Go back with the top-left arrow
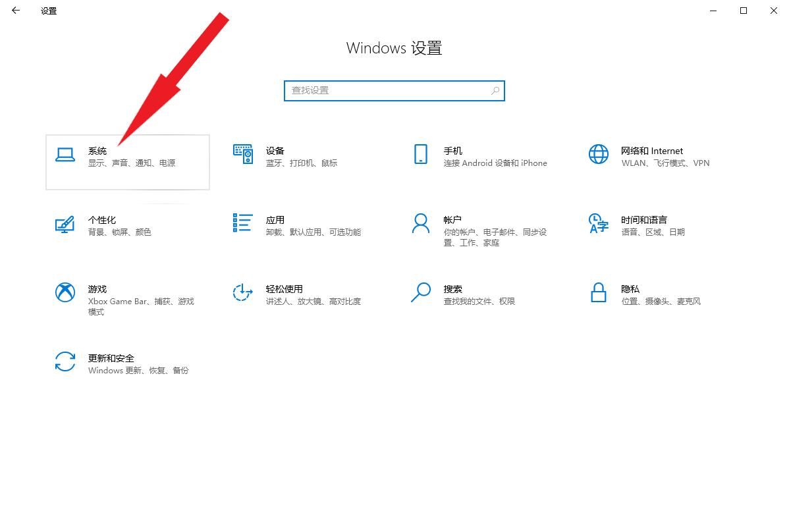The height and width of the screenshot is (532, 789). point(16,10)
